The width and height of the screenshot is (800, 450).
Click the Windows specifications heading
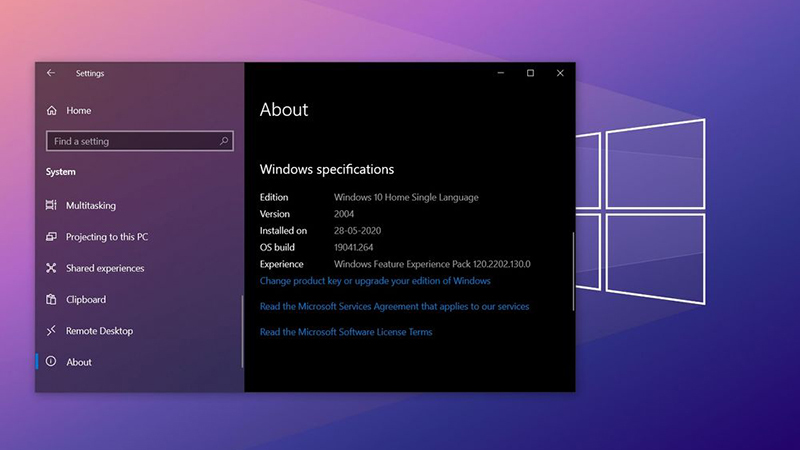pyautogui.click(x=327, y=169)
